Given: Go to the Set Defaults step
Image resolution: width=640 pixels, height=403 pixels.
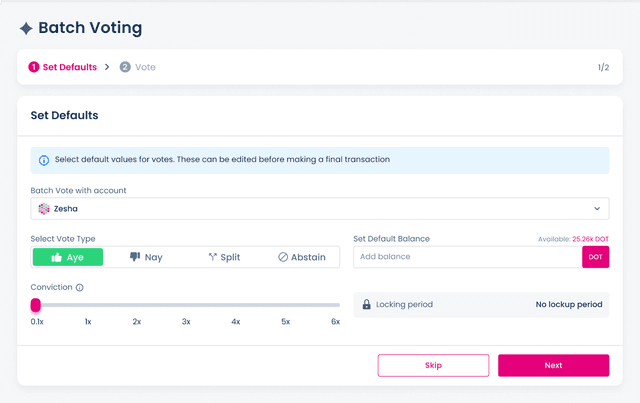Looking at the screenshot, I should click(x=63, y=67).
